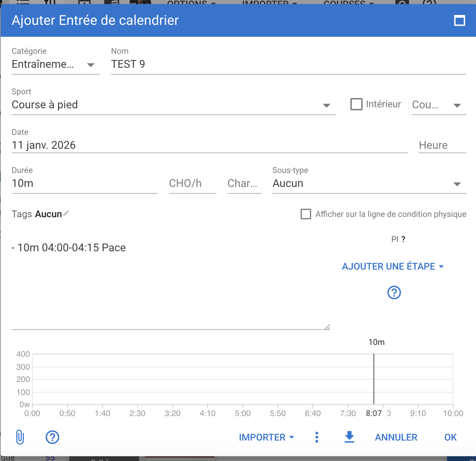Click the download workout icon
Screen dimensions: 476x461
349,437
